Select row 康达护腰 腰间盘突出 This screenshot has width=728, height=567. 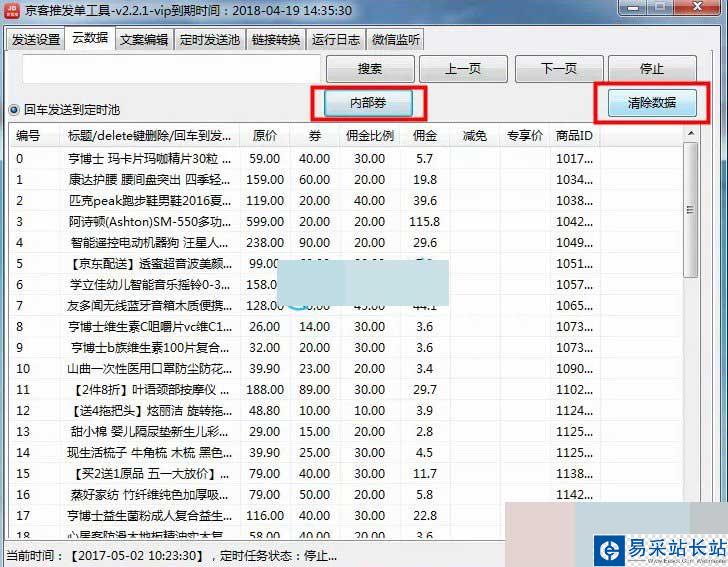click(346, 180)
